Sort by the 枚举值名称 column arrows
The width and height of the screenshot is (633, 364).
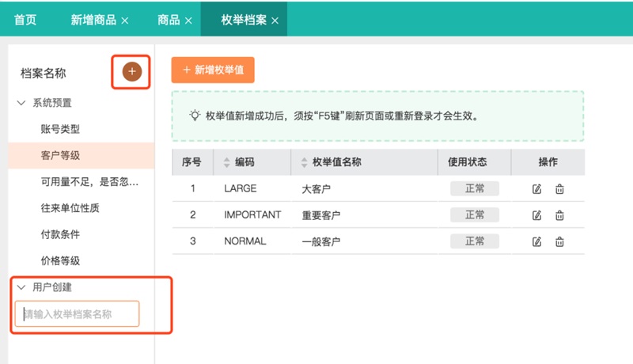click(305, 162)
